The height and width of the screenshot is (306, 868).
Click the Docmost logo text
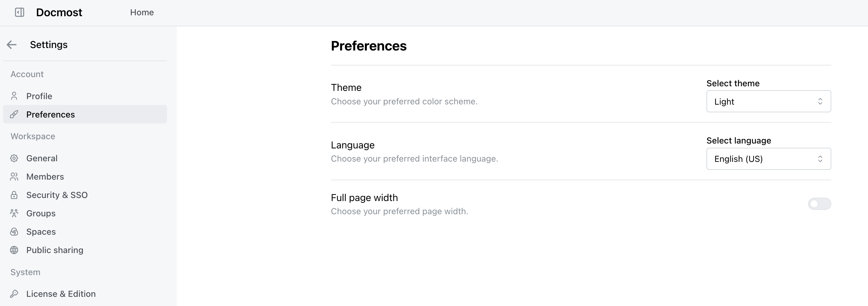pyautogui.click(x=59, y=13)
